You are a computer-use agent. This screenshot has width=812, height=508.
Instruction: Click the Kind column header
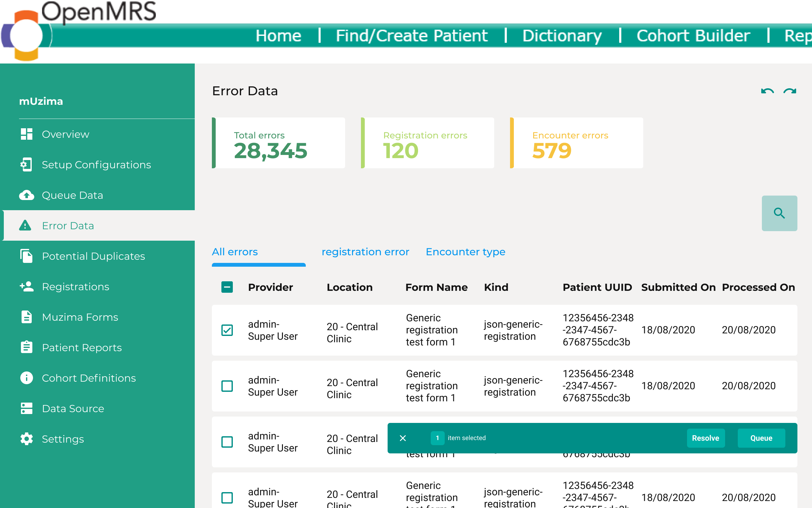496,287
